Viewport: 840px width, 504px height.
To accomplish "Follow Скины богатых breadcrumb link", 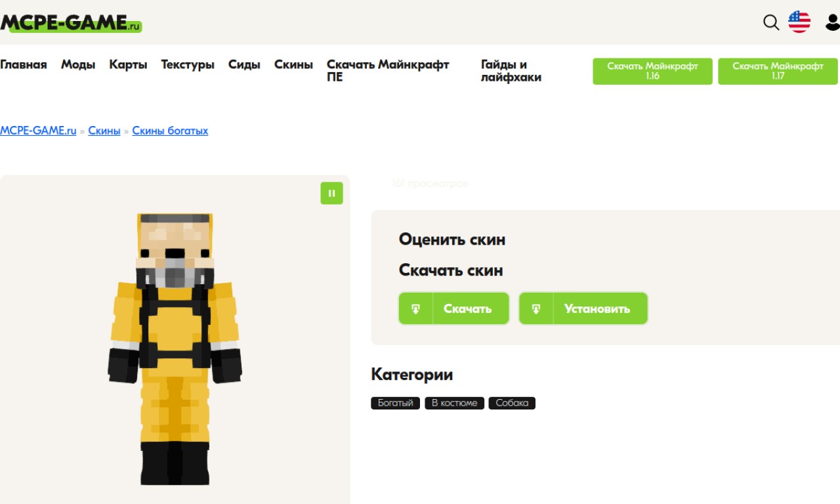I will pos(170,131).
